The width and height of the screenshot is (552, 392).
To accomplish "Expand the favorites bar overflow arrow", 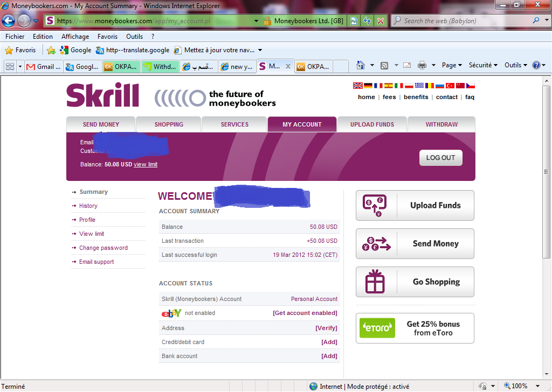I will point(260,50).
